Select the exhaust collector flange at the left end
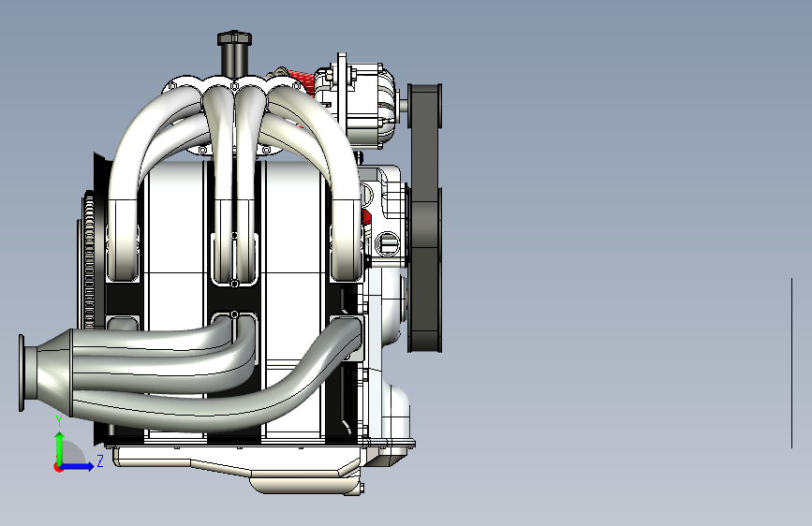Screen dimensions: 812x526 pyautogui.click(x=22, y=373)
